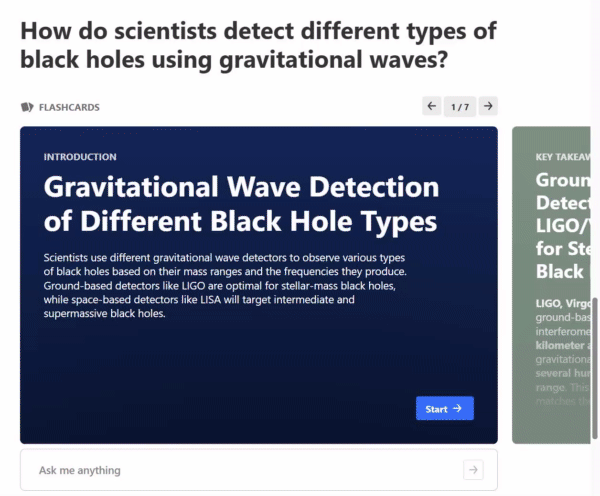600x496 pixels.
Task: Focus the Ask me anything input
Action: point(259,470)
